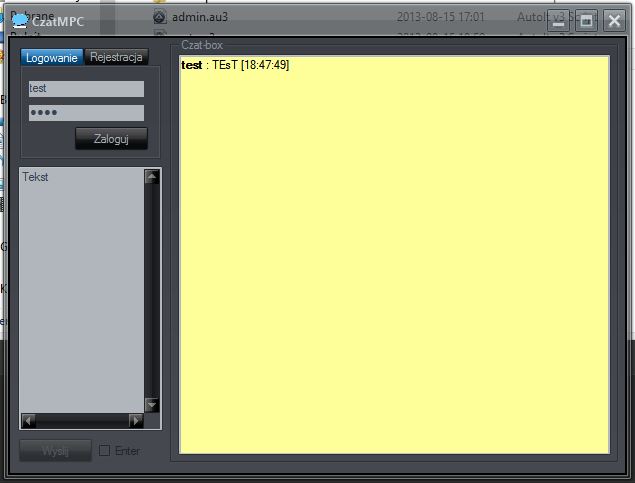The height and width of the screenshot is (483, 635).
Task: Click the message box scroll-down arrow
Action: click(152, 405)
